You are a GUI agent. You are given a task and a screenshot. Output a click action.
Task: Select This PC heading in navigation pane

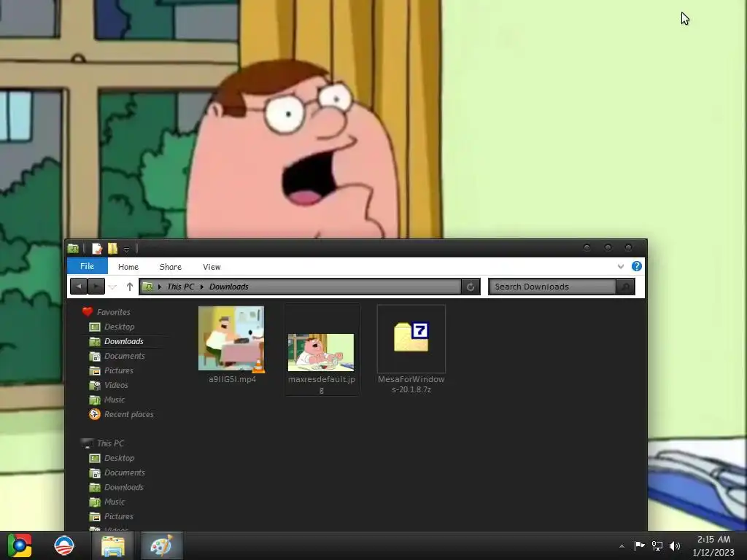[110, 443]
